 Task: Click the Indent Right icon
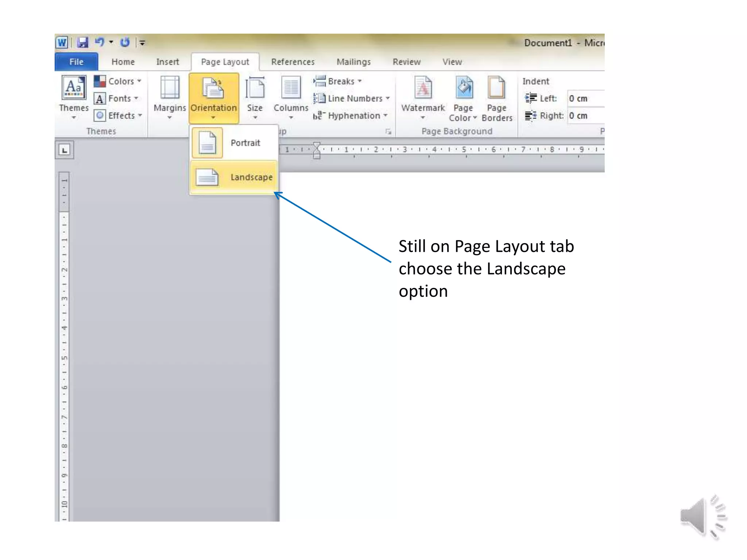pos(531,116)
